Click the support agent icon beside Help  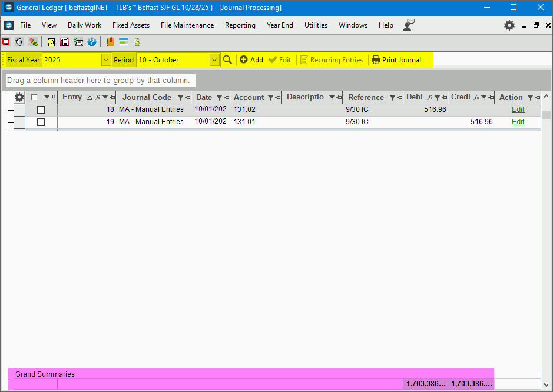(408, 25)
